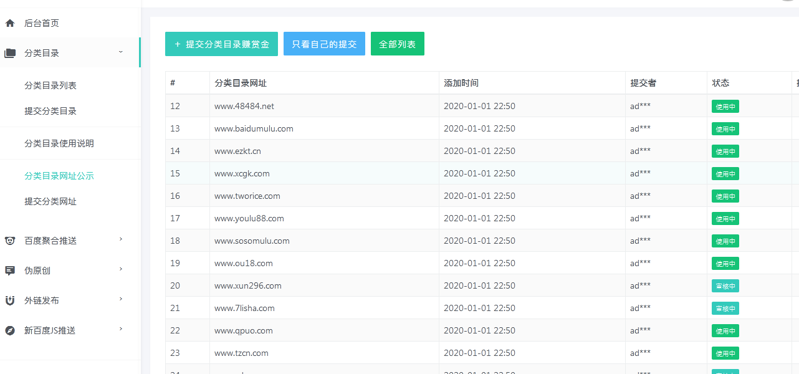The image size is (799, 374).
Task: Expand the 外链发布 menu arrow
Action: (x=121, y=299)
